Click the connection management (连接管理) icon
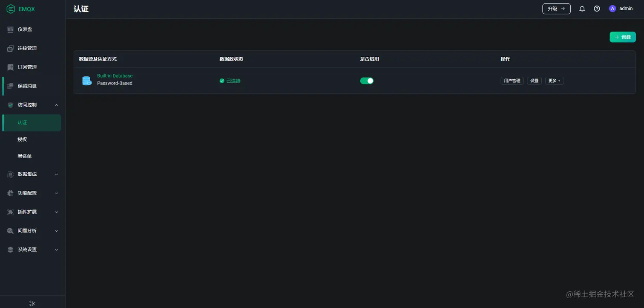Screen dimensions: 644x308 pyautogui.click(x=11, y=48)
